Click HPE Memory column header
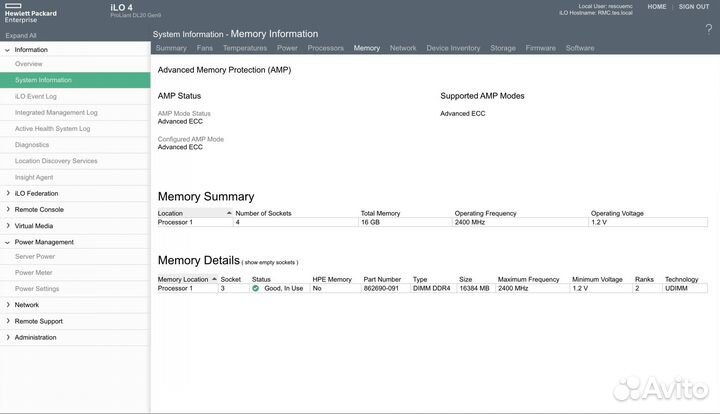Viewport: 720px width, 414px height. pos(332,279)
